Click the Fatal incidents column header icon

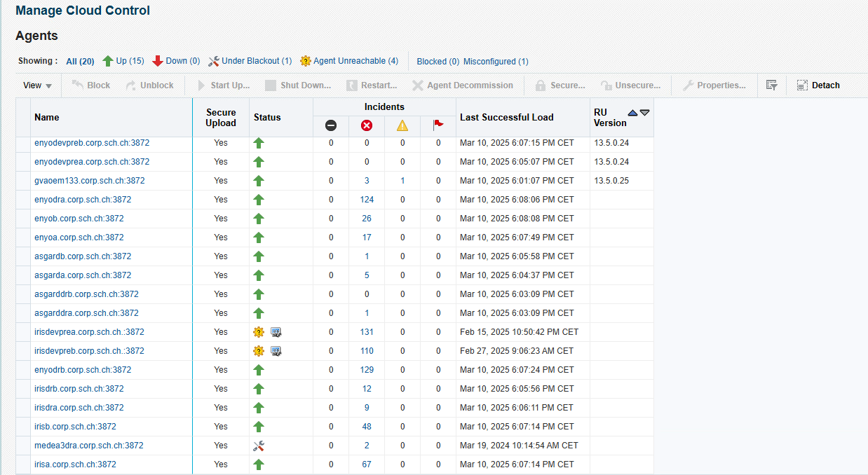pos(331,125)
